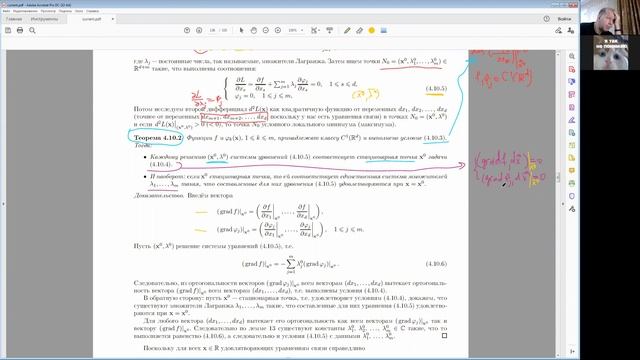Activate the Hand pan tool

point(253,30)
